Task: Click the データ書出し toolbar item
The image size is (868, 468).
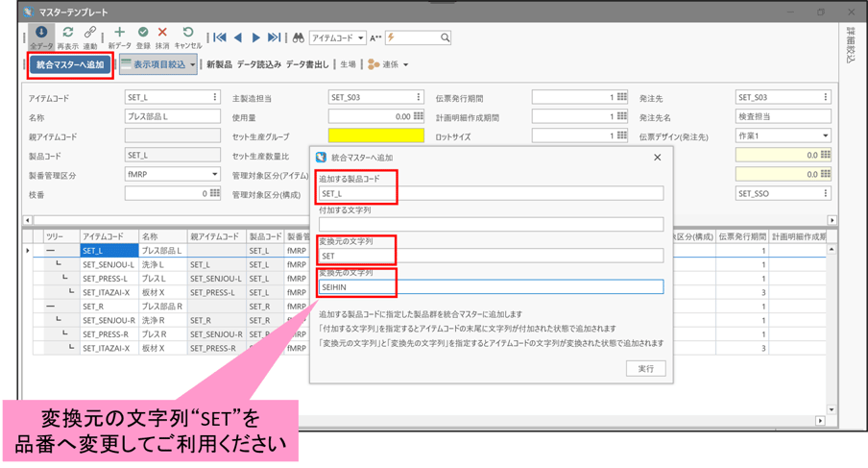Action: pos(307,64)
